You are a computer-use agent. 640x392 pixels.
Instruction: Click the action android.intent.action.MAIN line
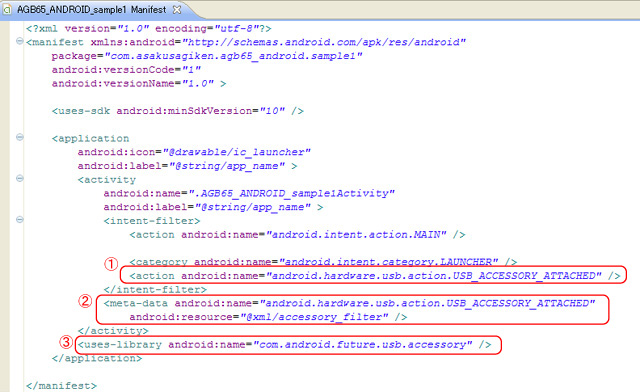[297, 235]
